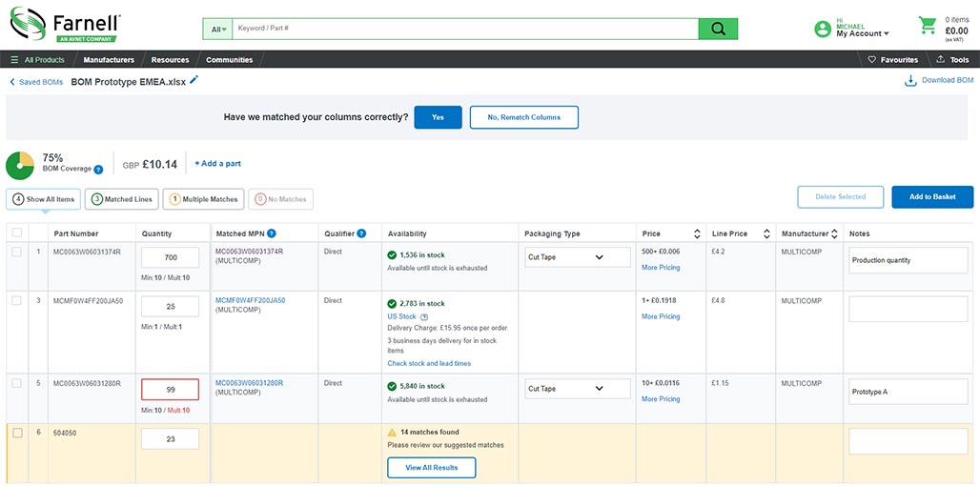Go back to Saved BOMs link

click(x=41, y=82)
